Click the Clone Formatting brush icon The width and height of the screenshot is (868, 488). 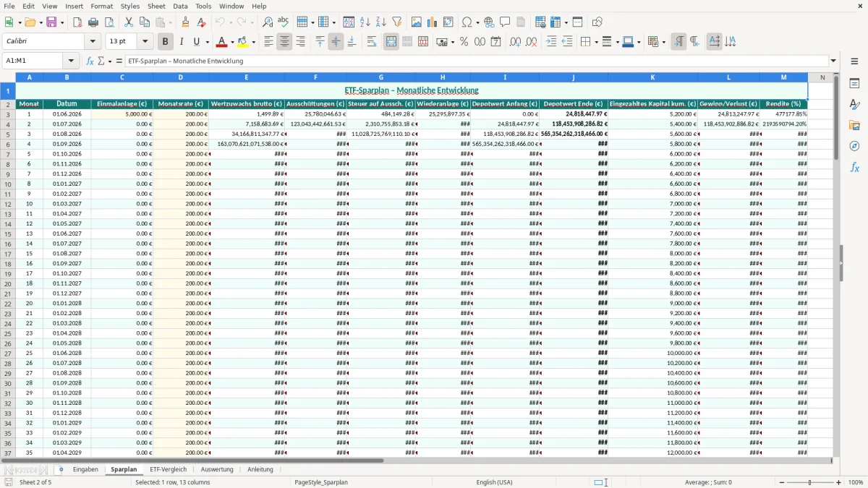click(185, 22)
